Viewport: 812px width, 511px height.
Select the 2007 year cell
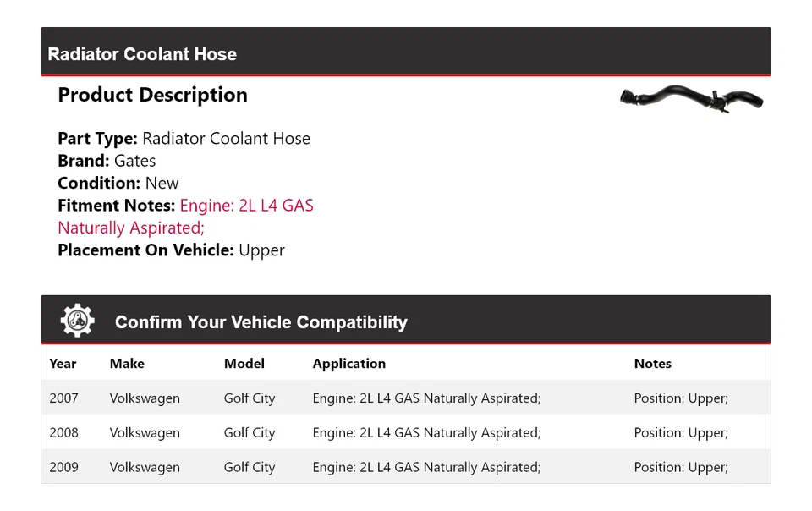coord(63,398)
